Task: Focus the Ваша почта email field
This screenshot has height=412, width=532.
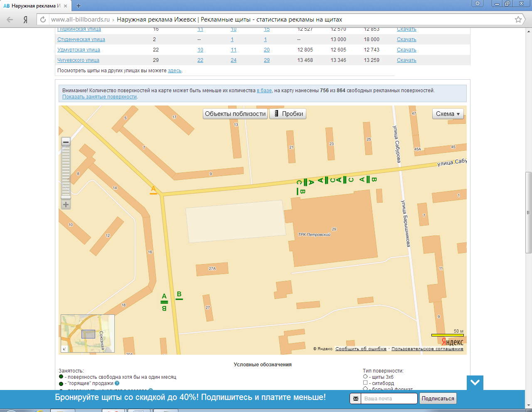Action: pyautogui.click(x=389, y=398)
